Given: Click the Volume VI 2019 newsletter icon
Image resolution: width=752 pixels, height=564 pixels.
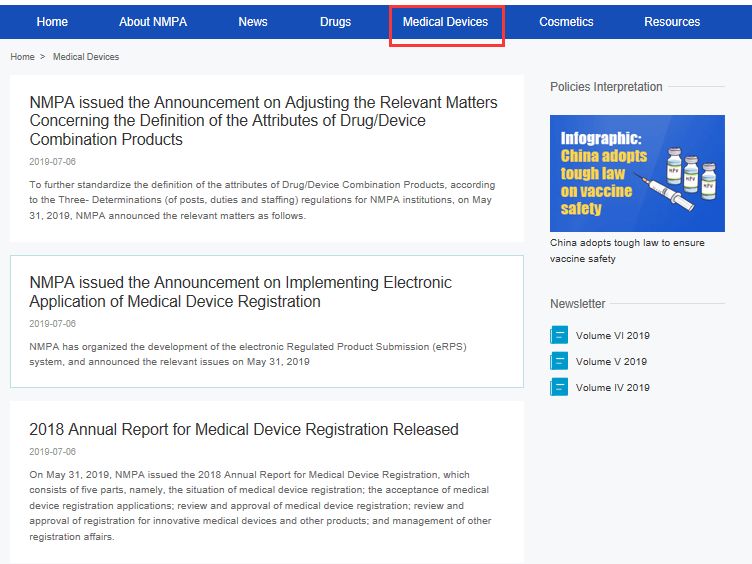Looking at the screenshot, I should [559, 336].
